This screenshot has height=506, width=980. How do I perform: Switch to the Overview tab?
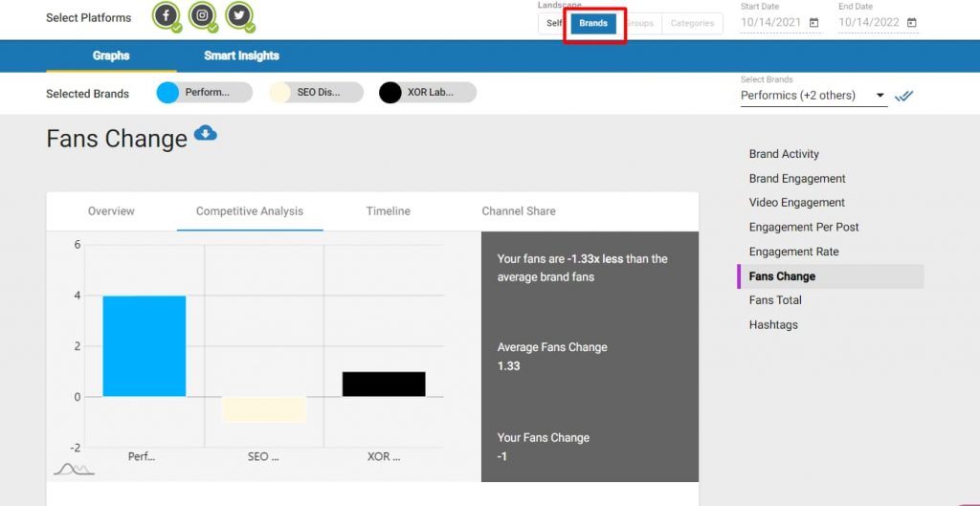(111, 211)
